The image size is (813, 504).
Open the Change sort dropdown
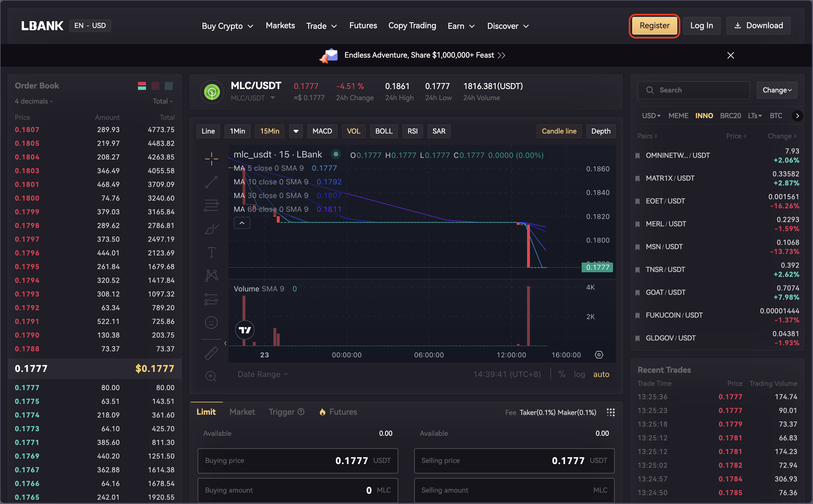tap(777, 90)
